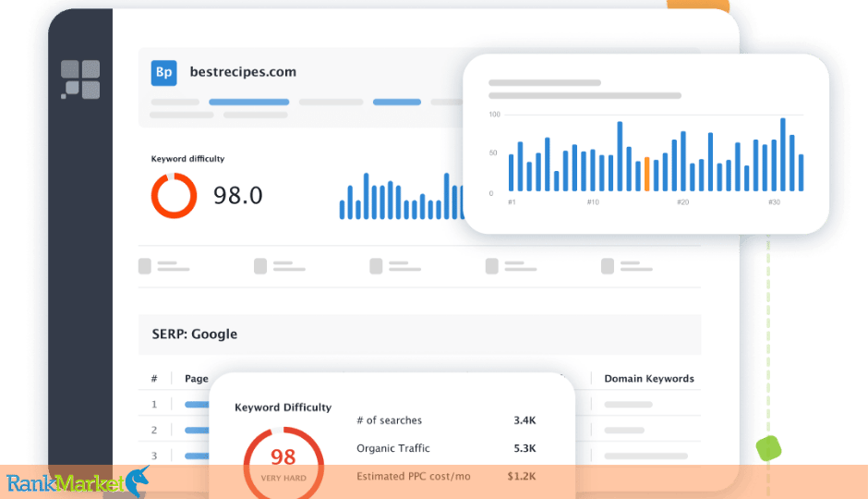Click the Page column header
This screenshot has height=499, width=868.
[197, 379]
